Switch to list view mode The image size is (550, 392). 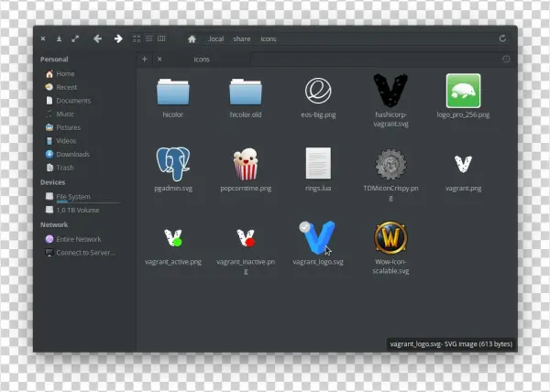tap(149, 38)
